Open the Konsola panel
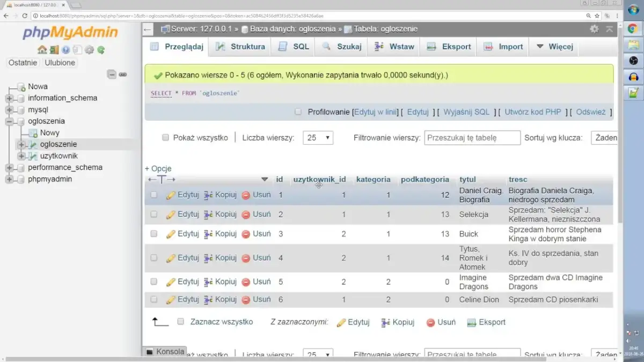 (164, 351)
